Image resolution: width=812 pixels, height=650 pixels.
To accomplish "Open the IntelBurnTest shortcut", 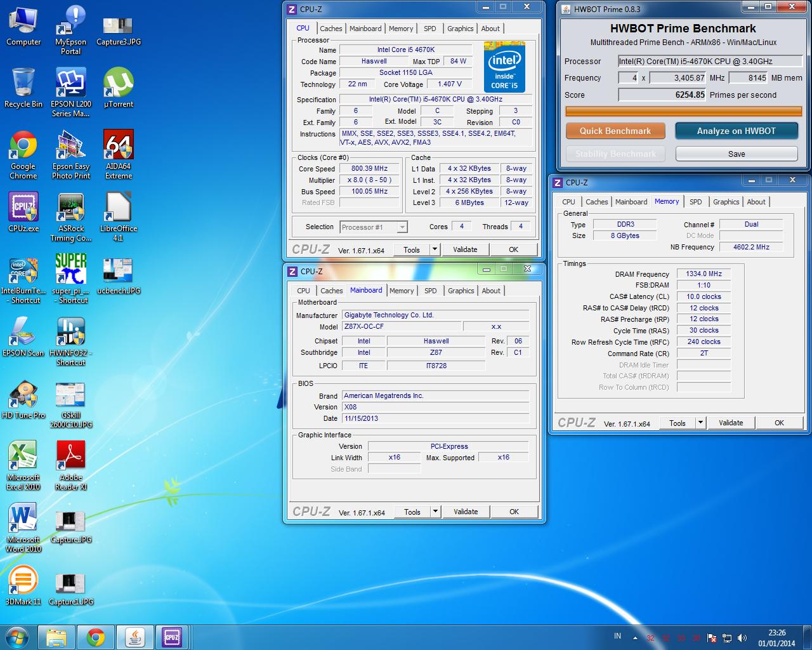I will click(23, 279).
